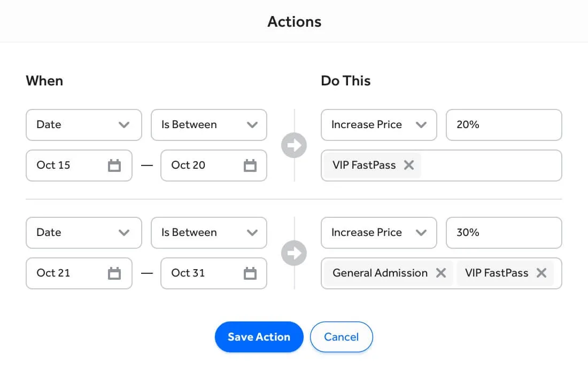Remove VIP FastPass tag from 30% rule

tap(541, 273)
